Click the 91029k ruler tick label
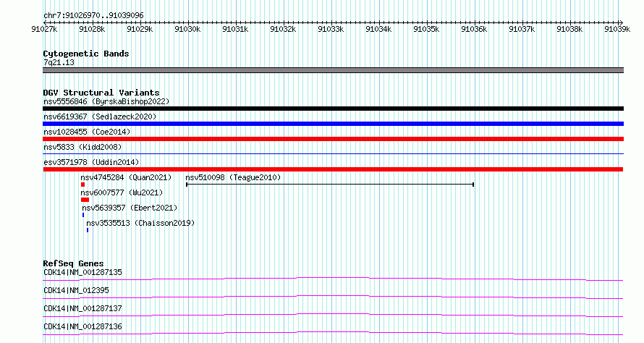 (140, 29)
